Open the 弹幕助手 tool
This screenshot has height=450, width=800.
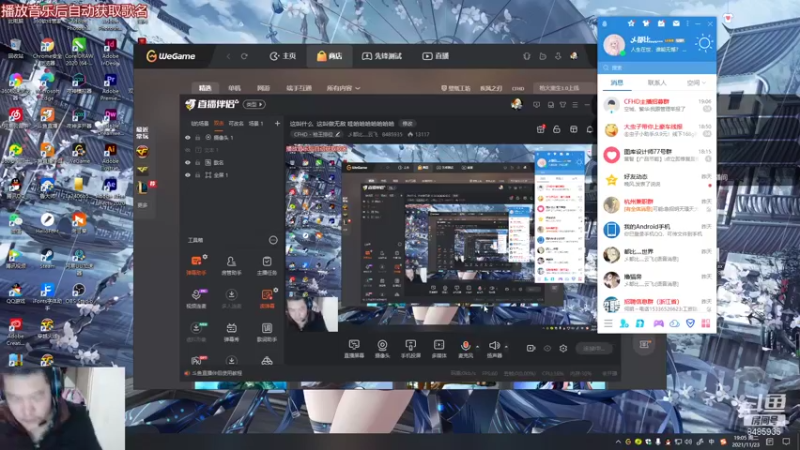pyautogui.click(x=196, y=265)
